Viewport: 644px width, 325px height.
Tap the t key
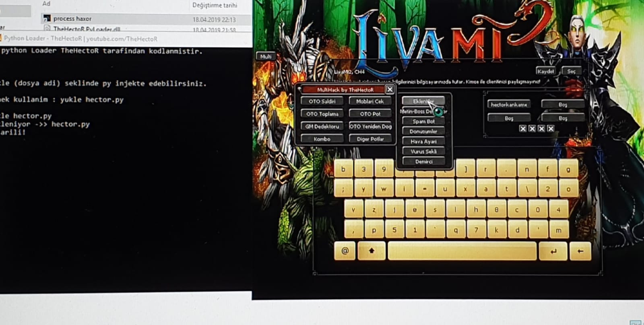(x=506, y=189)
